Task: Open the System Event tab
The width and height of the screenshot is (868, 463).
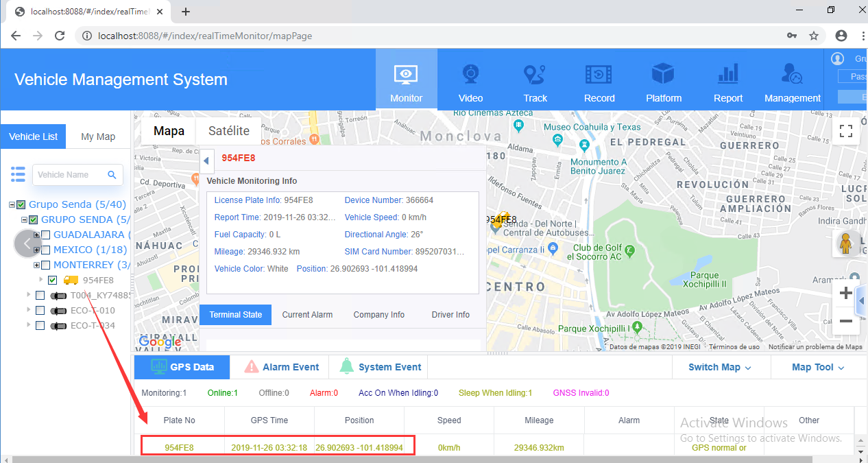Action: pyautogui.click(x=380, y=367)
